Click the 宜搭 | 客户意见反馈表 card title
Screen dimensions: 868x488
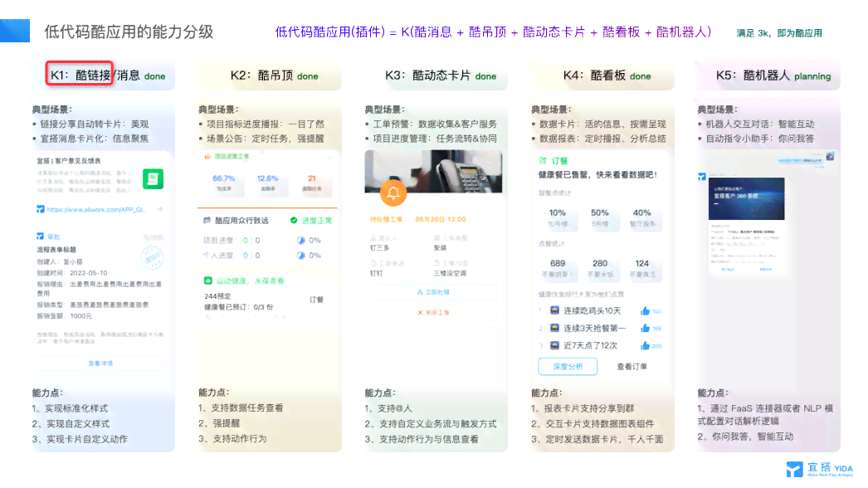(x=69, y=161)
